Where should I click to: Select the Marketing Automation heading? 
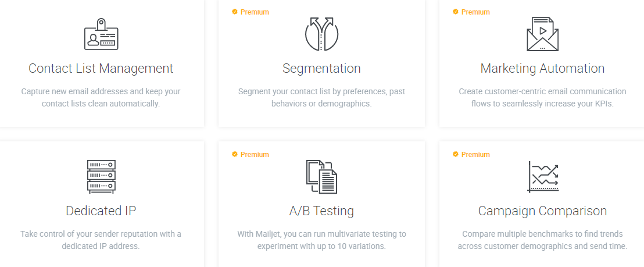[542, 68]
